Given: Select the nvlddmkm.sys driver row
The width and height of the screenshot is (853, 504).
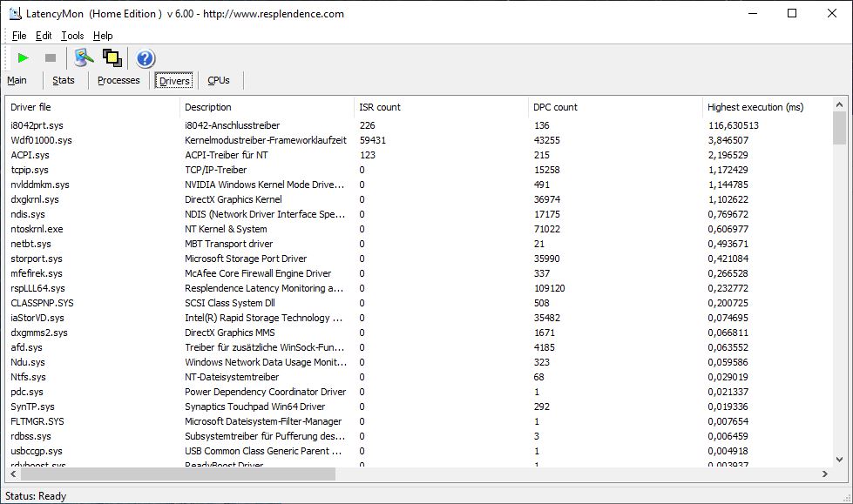Looking at the screenshot, I should coord(40,185).
